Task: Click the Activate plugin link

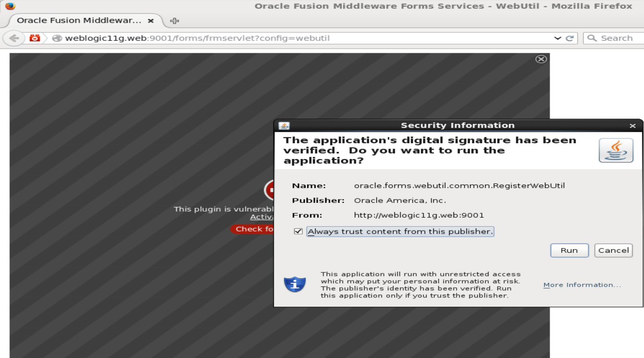Action: [x=262, y=217]
